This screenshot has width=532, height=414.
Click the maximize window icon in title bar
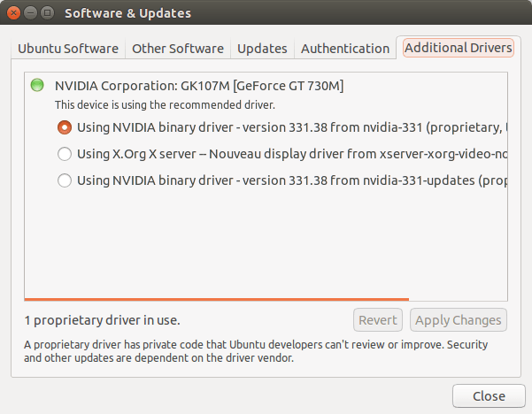46,13
